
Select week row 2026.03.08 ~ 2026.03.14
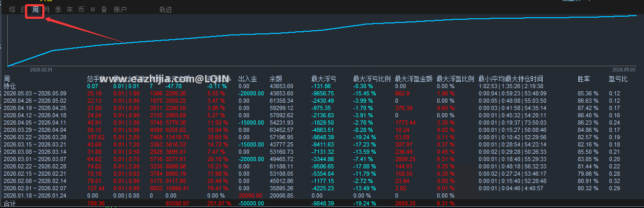(35, 152)
